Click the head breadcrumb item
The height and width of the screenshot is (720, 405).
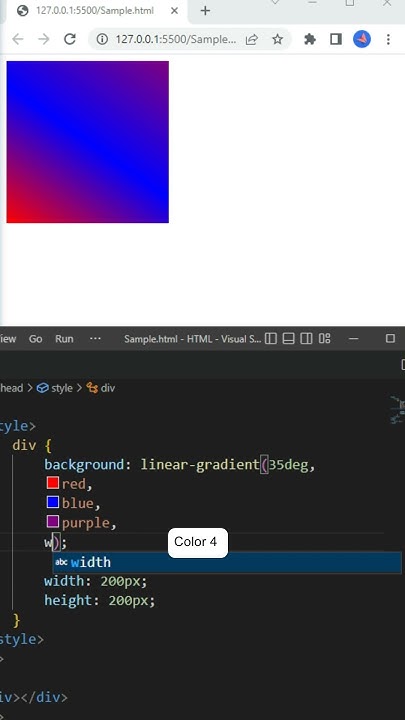tap(11, 388)
